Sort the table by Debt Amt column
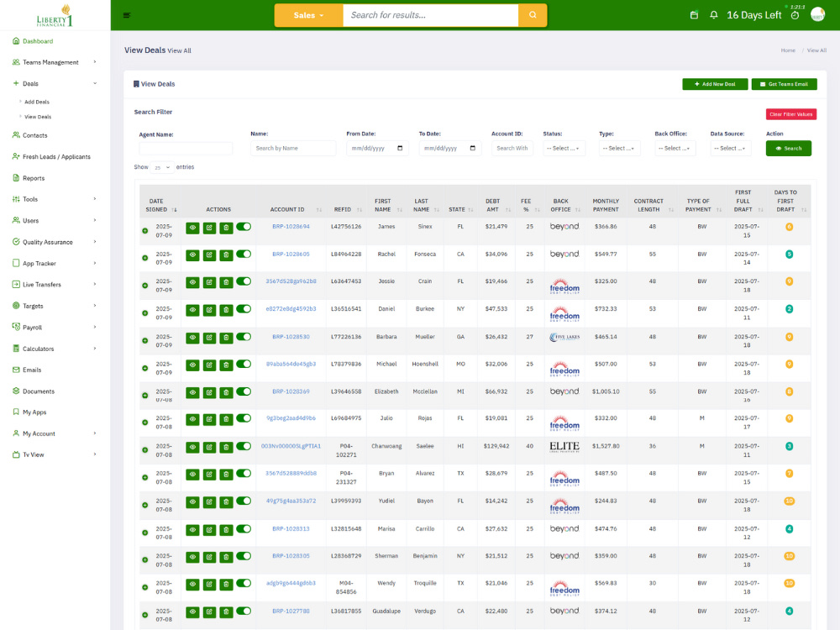Viewport: 840px width, 630px height. 496,206
